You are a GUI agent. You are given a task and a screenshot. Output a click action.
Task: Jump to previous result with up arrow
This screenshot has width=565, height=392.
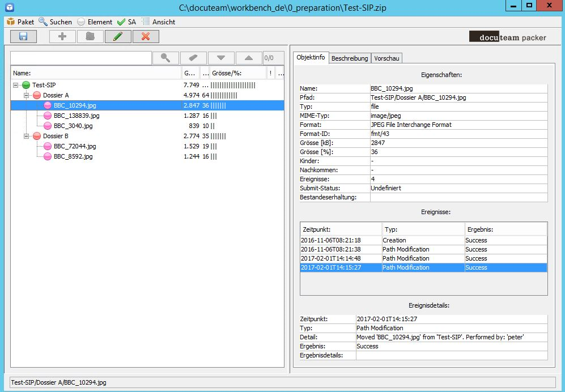[x=249, y=58]
